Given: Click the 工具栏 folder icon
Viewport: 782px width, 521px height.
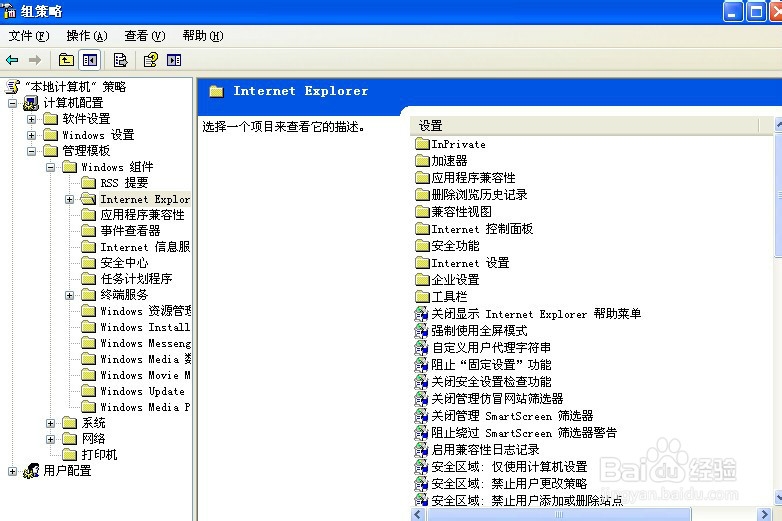Looking at the screenshot, I should point(422,297).
